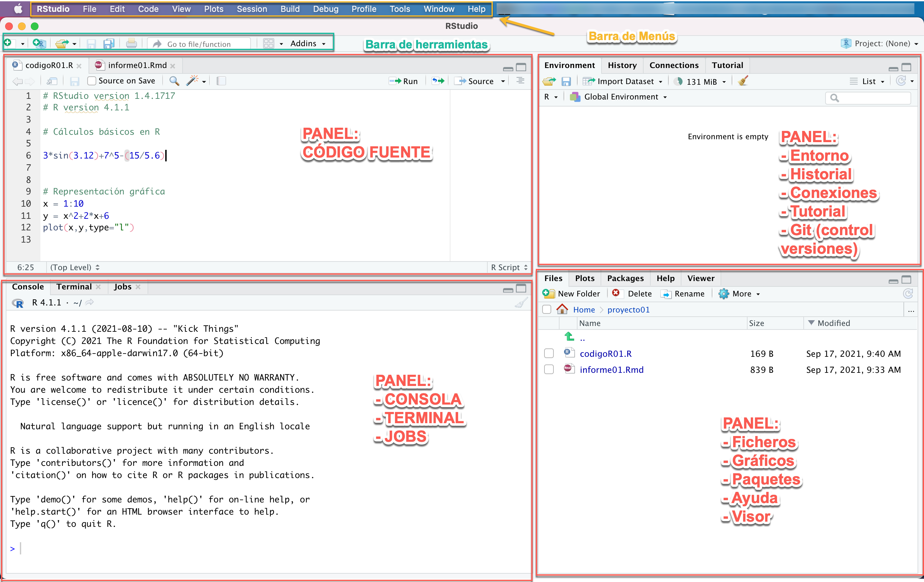
Task: Switch to the Terminal tab
Action: point(74,287)
